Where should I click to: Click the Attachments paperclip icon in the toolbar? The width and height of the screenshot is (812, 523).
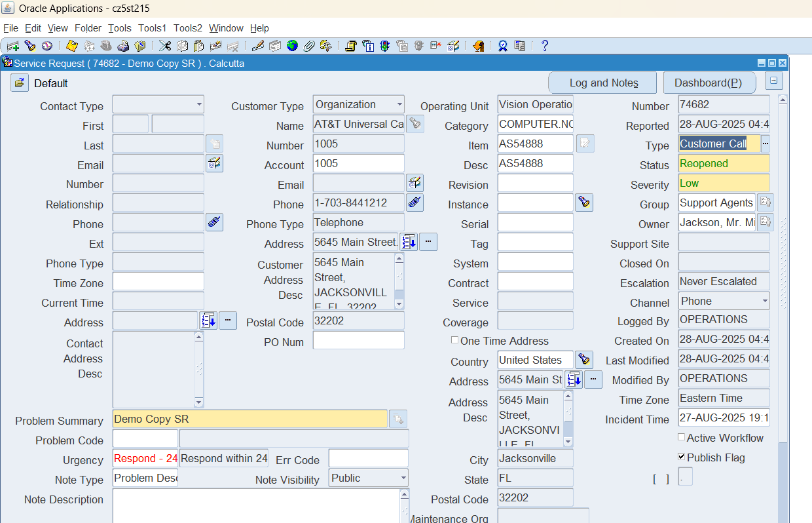pyautogui.click(x=309, y=46)
